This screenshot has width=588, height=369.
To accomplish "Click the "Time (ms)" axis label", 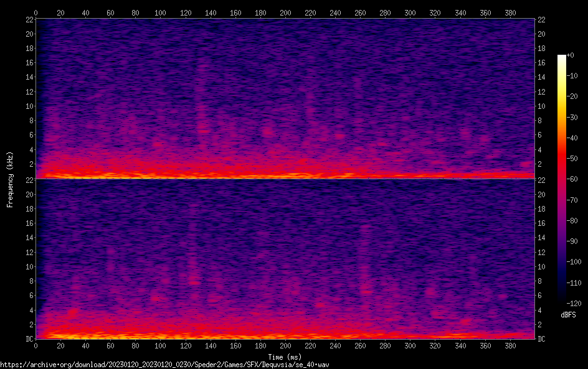I will (x=285, y=357).
